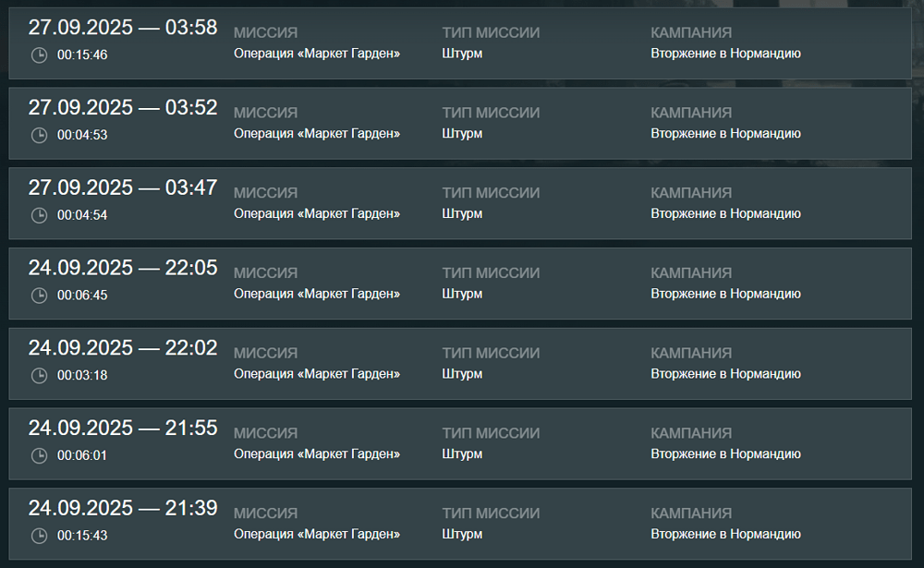Select the 24.09.2025 — 21:55 battle record

460,443
